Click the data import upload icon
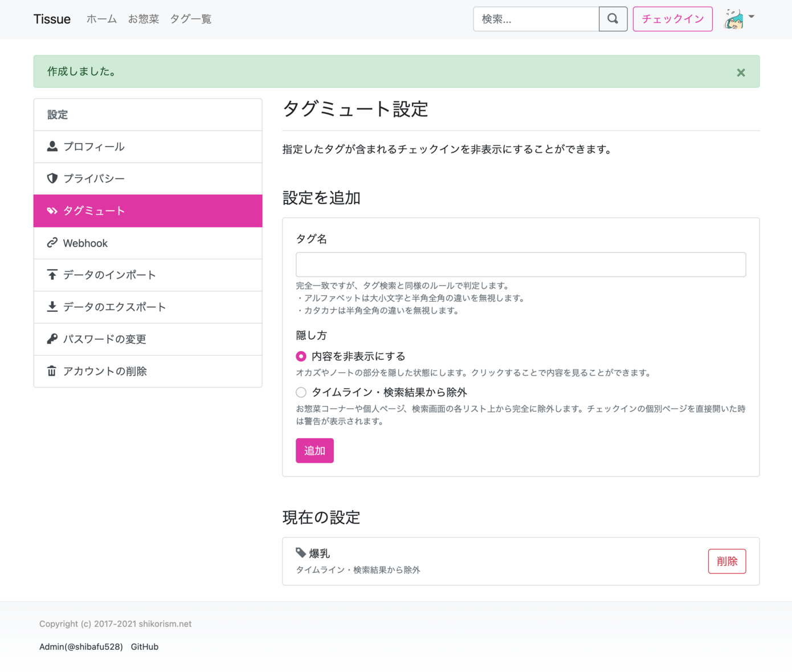Viewport: 792px width, 672px height. point(52,275)
